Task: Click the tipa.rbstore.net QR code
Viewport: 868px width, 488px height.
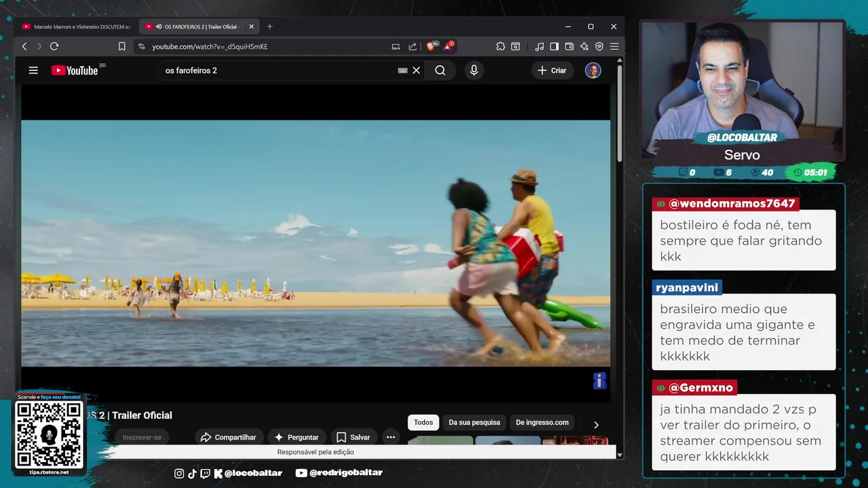Action: click(x=49, y=434)
